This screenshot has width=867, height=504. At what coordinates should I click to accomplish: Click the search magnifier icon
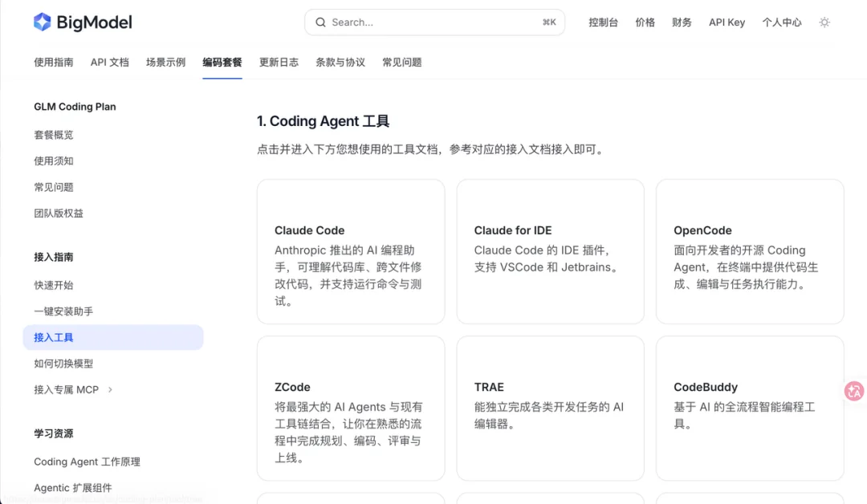coord(320,22)
